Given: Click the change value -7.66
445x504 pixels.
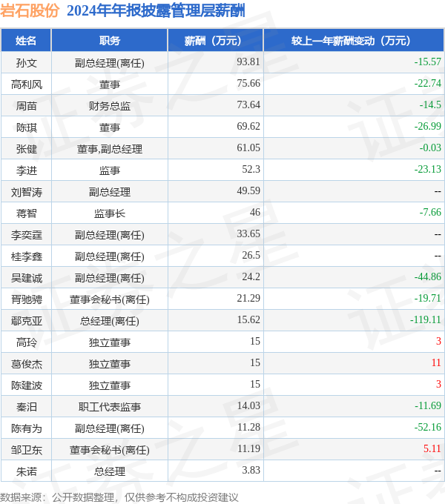Looking at the screenshot, I should point(430,212).
